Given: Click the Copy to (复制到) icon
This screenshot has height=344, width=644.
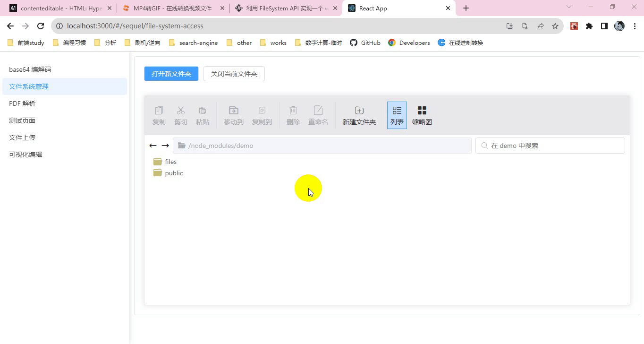Looking at the screenshot, I should [x=262, y=110].
